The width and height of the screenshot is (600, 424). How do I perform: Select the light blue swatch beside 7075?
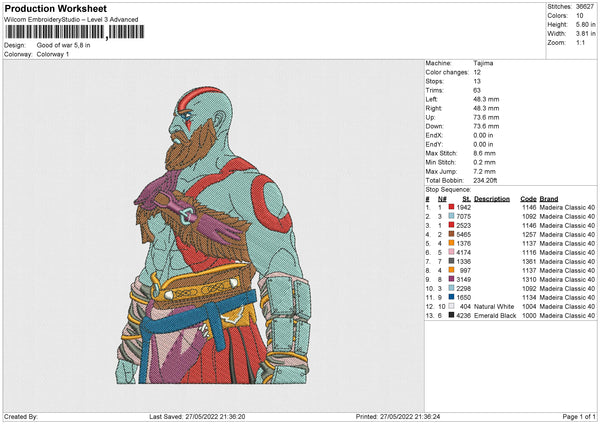452,216
